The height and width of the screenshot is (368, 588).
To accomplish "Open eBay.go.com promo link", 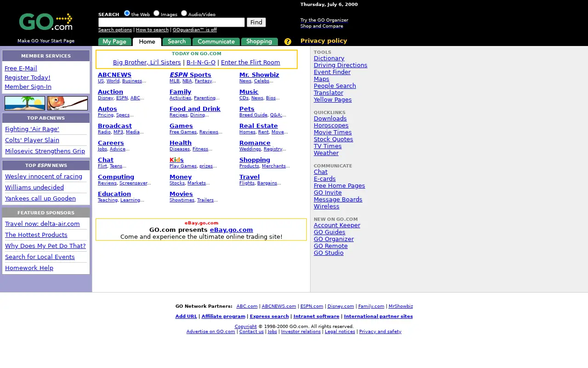I will pos(231,230).
